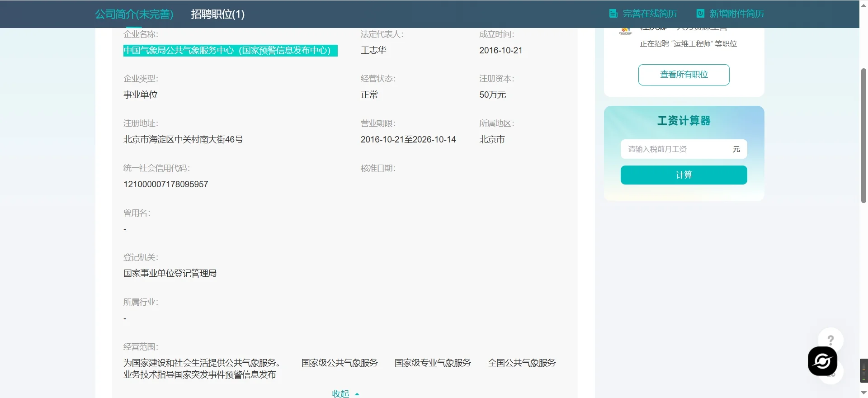Click credit code 121000007178095957

click(165, 184)
